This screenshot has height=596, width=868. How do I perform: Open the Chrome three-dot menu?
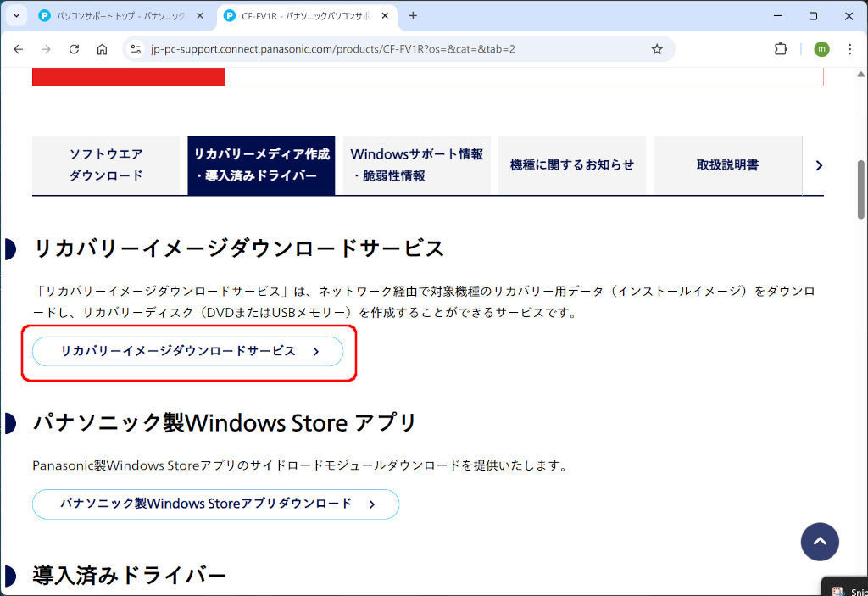pos(849,49)
